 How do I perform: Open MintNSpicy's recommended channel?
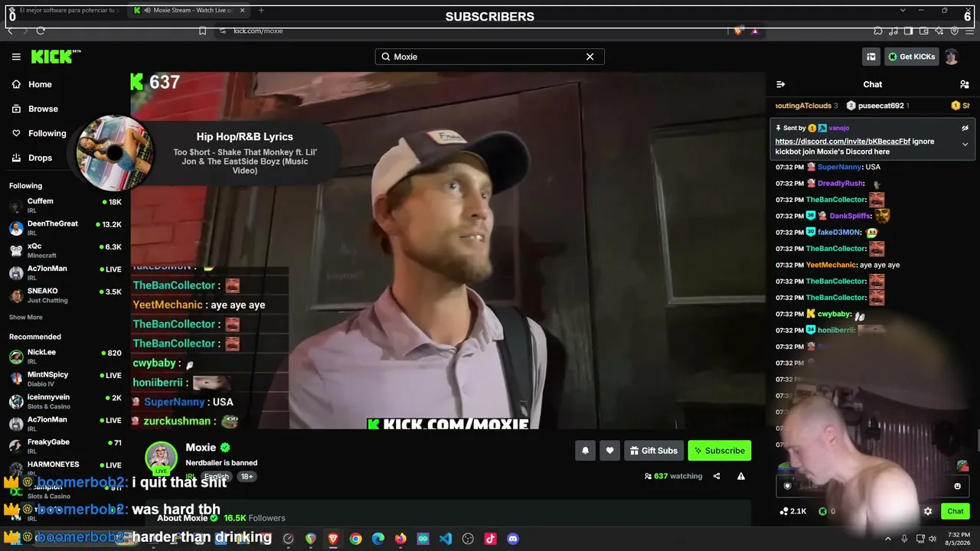[x=65, y=378]
